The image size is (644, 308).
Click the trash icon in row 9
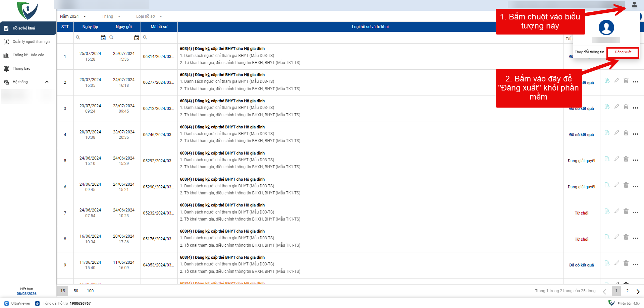(626, 263)
